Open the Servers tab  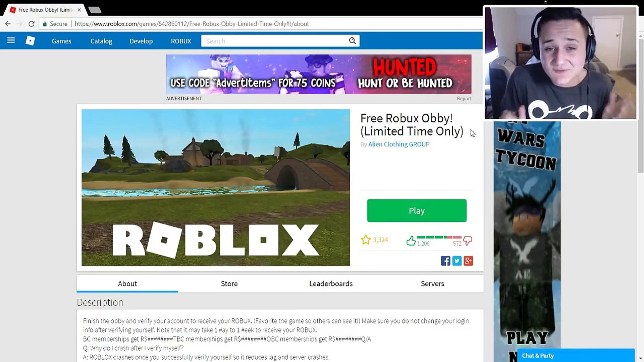[x=432, y=284]
